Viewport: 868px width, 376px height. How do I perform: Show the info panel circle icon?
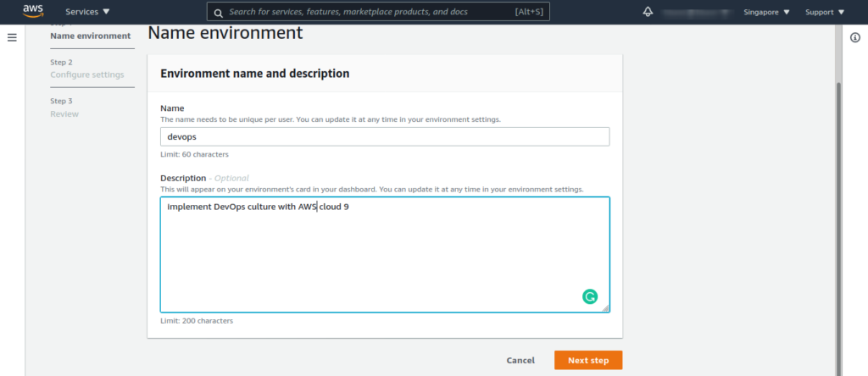[855, 37]
